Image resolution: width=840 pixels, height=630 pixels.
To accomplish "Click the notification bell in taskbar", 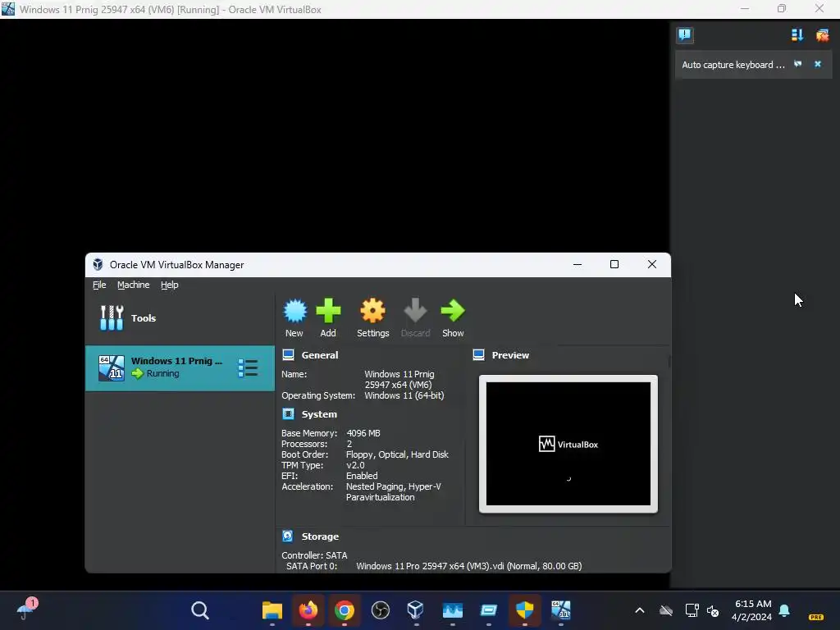I will coord(785,610).
